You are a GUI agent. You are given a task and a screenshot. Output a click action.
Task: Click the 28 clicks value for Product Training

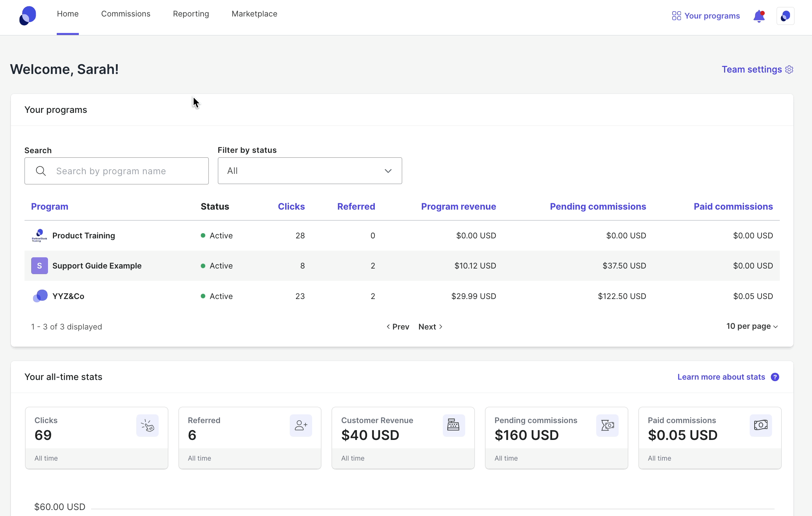pos(300,236)
